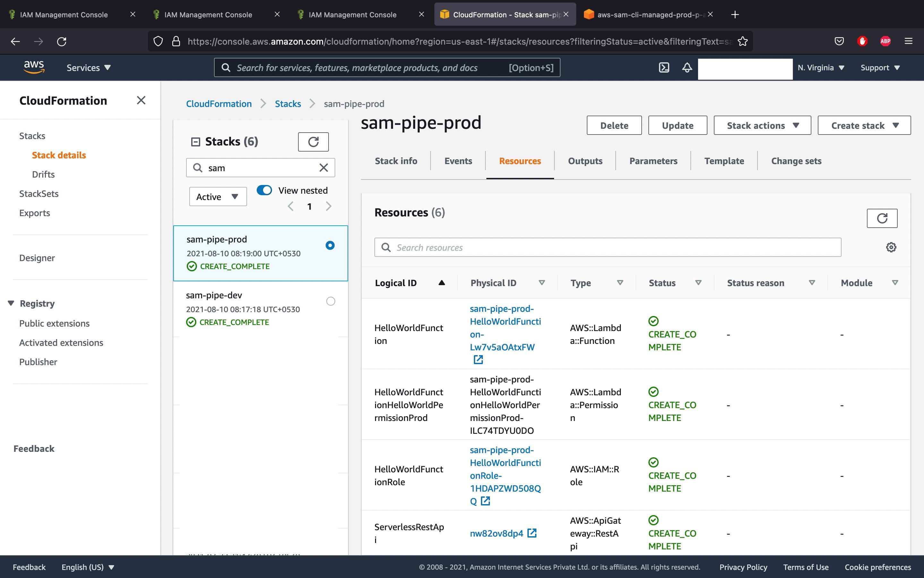Open the Drifts navigation link
Viewport: 924px width, 578px height.
[x=43, y=174]
